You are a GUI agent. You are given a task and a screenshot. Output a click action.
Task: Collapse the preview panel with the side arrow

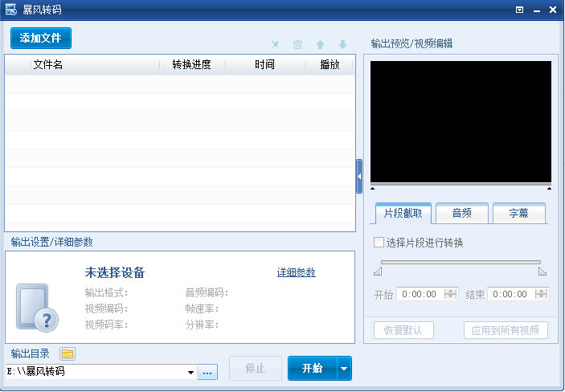359,176
